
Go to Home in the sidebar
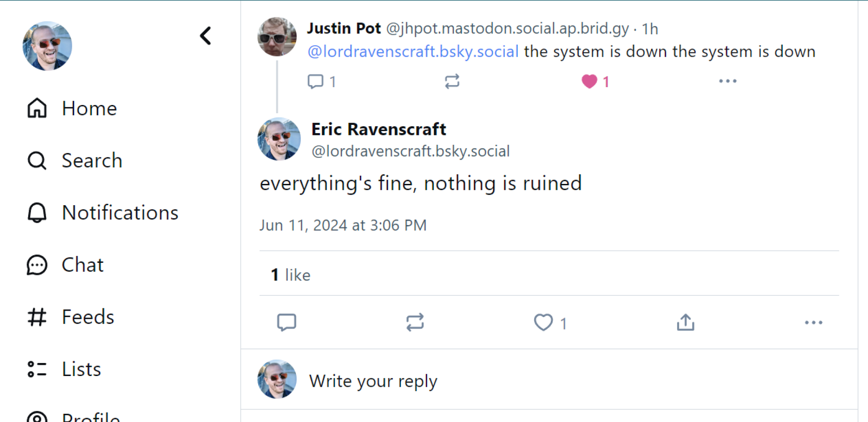89,108
